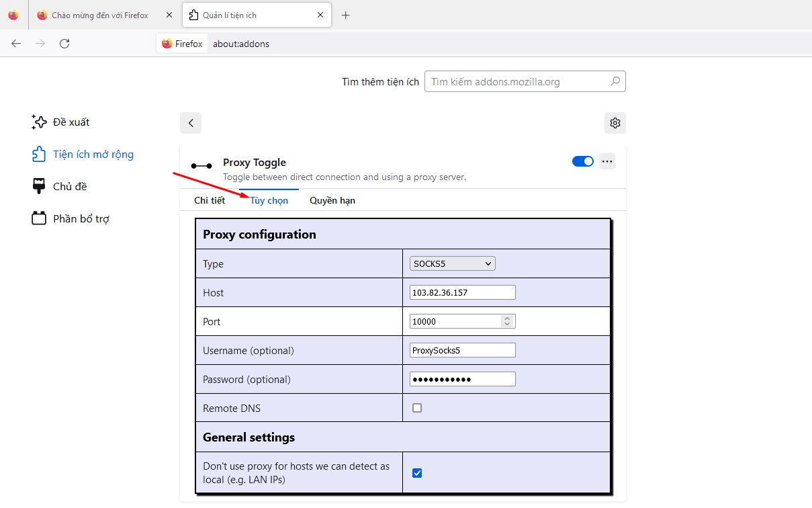Click the Remote DNS label text
The width and height of the screenshot is (812, 508).
pyautogui.click(x=232, y=409)
